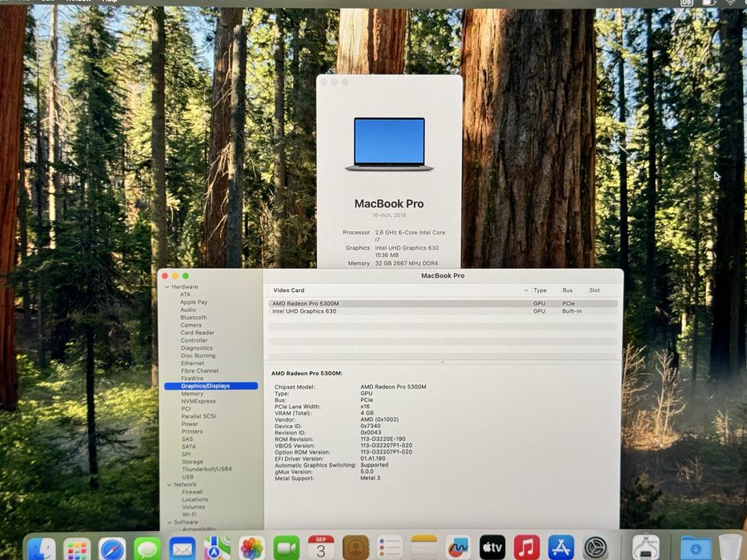This screenshot has width=747, height=560.
Task: Click the MacBook Pro laptop image
Action: click(x=389, y=144)
